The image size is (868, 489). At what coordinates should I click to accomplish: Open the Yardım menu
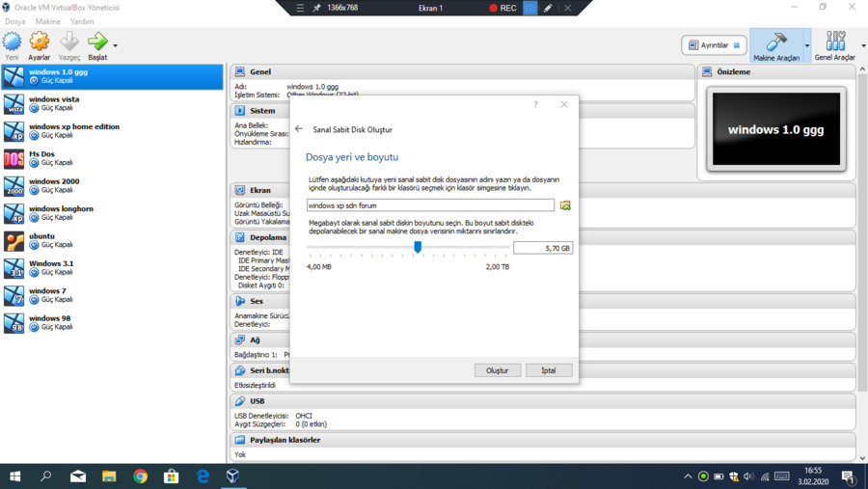tap(82, 21)
